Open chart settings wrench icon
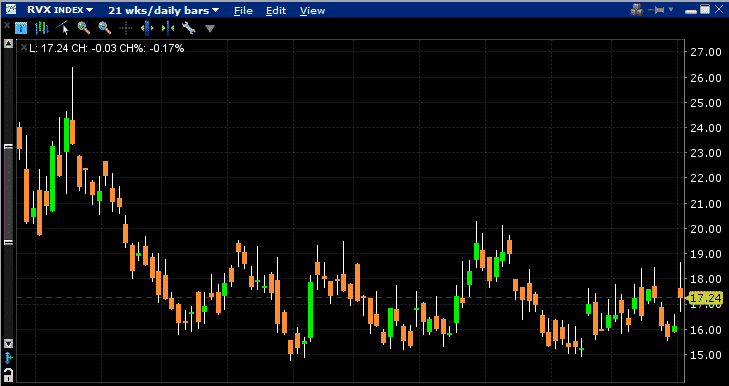 [x=188, y=28]
